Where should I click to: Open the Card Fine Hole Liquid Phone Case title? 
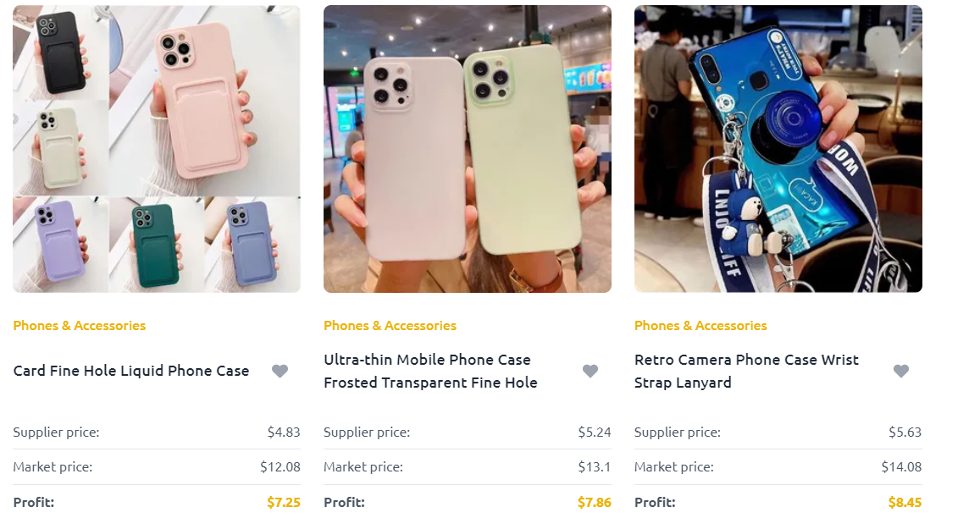[x=131, y=371]
